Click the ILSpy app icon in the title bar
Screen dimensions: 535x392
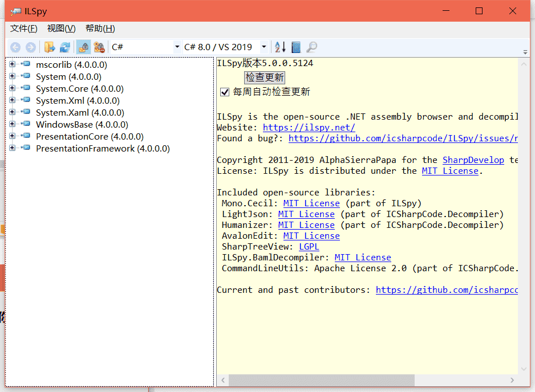(x=16, y=11)
